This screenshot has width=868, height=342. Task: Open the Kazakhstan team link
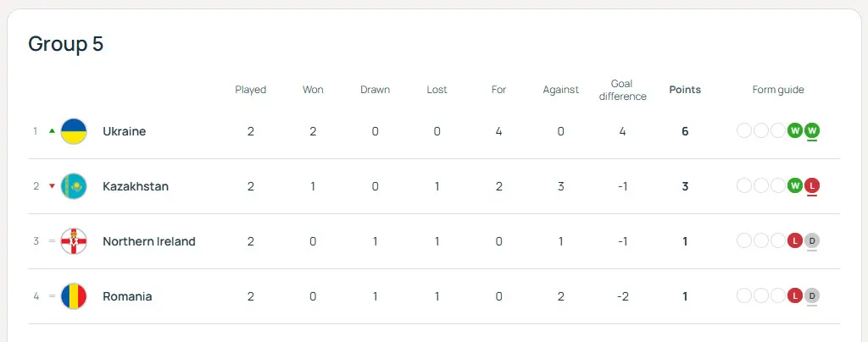[x=136, y=186]
